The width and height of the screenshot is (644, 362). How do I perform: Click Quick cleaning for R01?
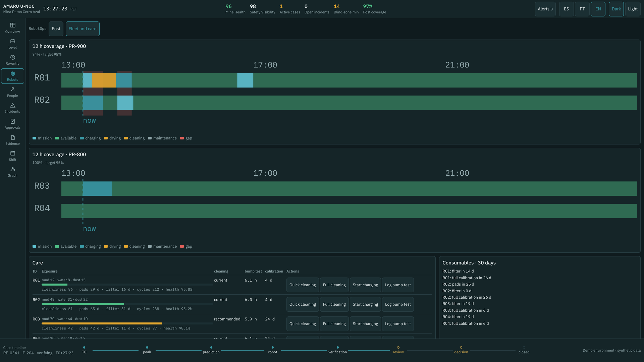(303, 285)
